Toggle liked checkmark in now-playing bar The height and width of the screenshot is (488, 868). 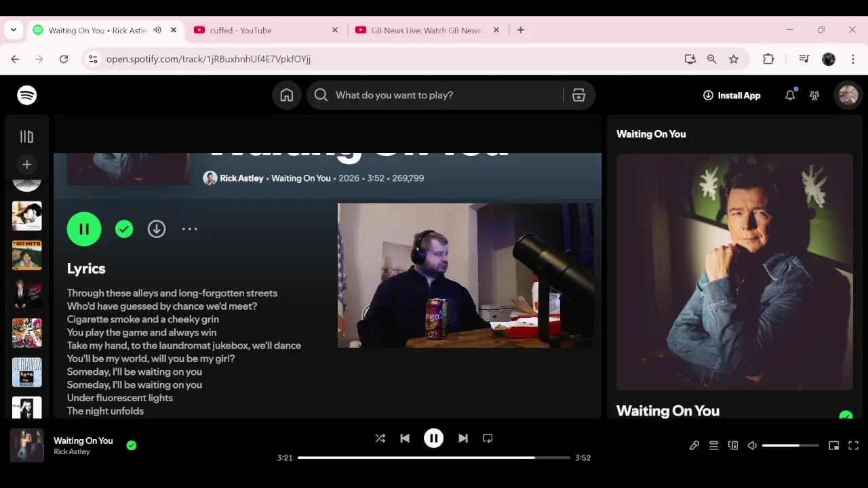coord(132,445)
